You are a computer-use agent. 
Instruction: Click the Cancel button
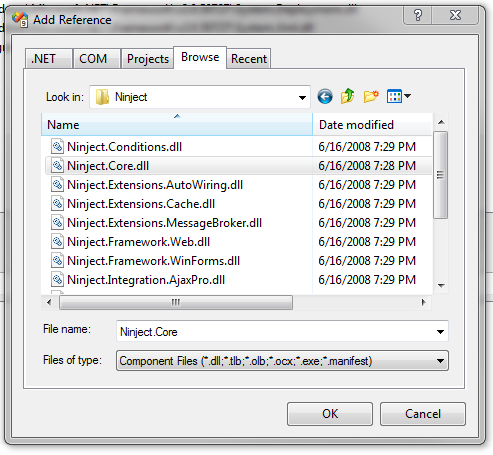click(423, 414)
